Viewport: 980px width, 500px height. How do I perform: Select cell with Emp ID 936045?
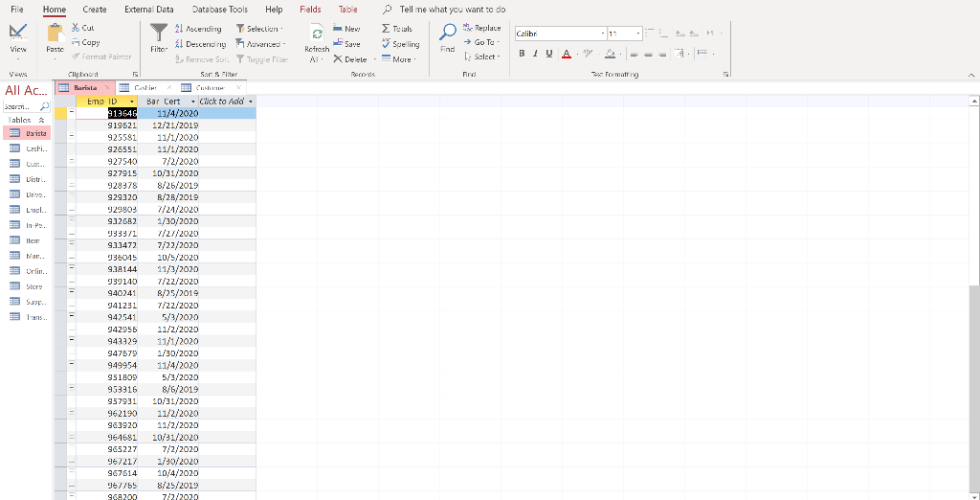point(107,258)
